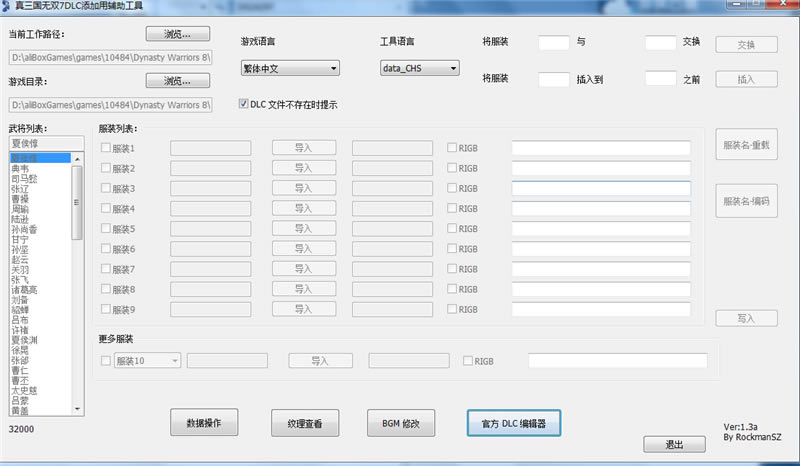Launch the 官方 DLC 编辑器
800x466 pixels.
pos(513,423)
